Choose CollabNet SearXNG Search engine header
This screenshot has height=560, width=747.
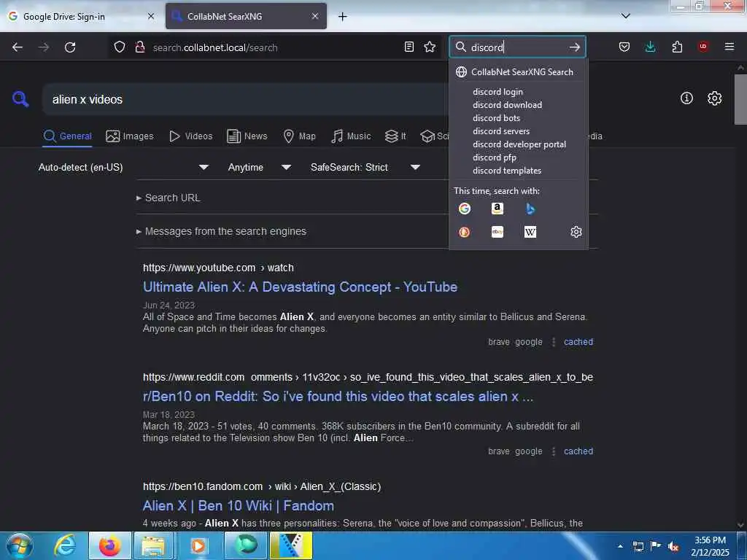tap(519, 72)
